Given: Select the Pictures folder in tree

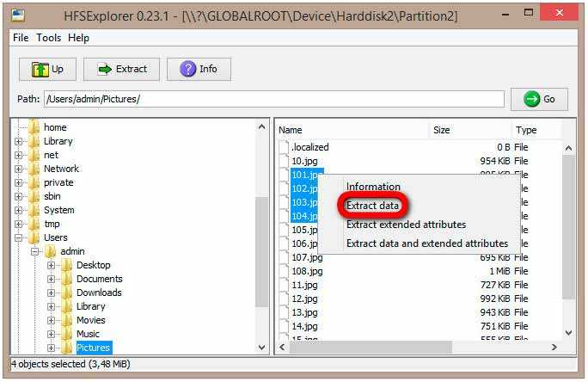Looking at the screenshot, I should (x=93, y=348).
